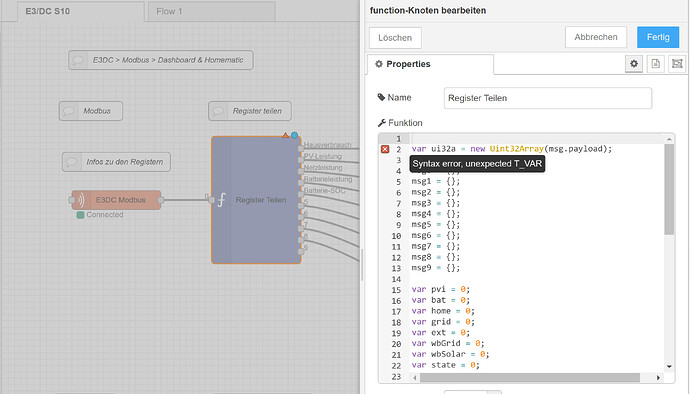The height and width of the screenshot is (394, 690).
Task: Click code line var grid = 0;
Action: pyautogui.click(x=443, y=322)
